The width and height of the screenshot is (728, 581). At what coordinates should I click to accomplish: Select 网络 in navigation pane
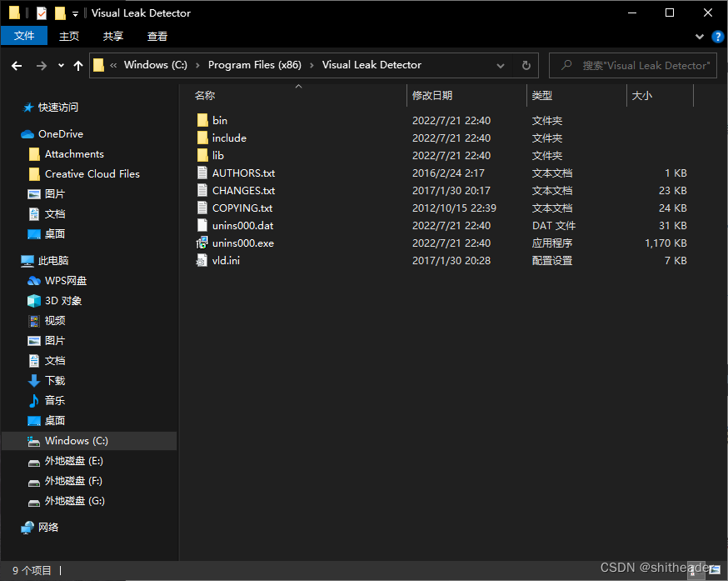tap(48, 527)
